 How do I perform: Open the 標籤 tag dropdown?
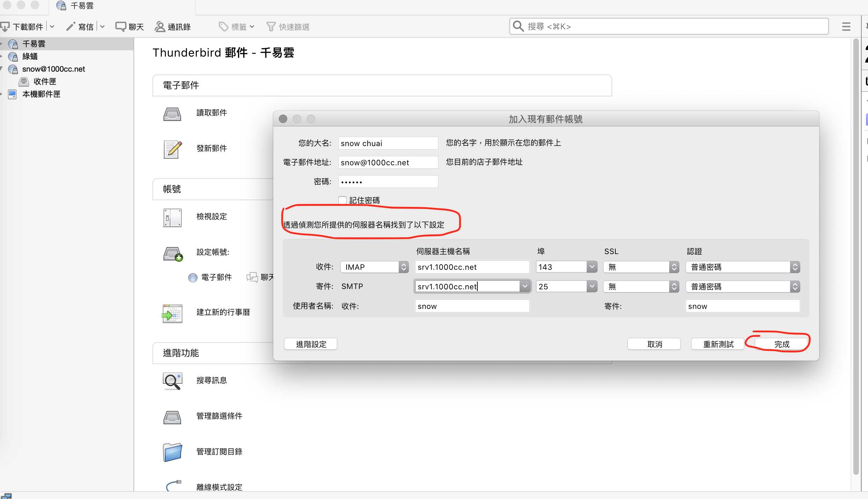(237, 27)
